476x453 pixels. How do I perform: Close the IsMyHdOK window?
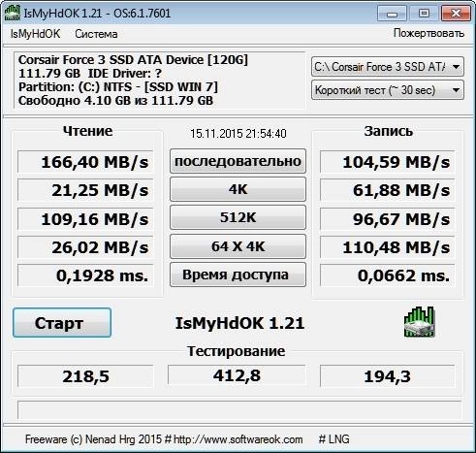(x=456, y=14)
